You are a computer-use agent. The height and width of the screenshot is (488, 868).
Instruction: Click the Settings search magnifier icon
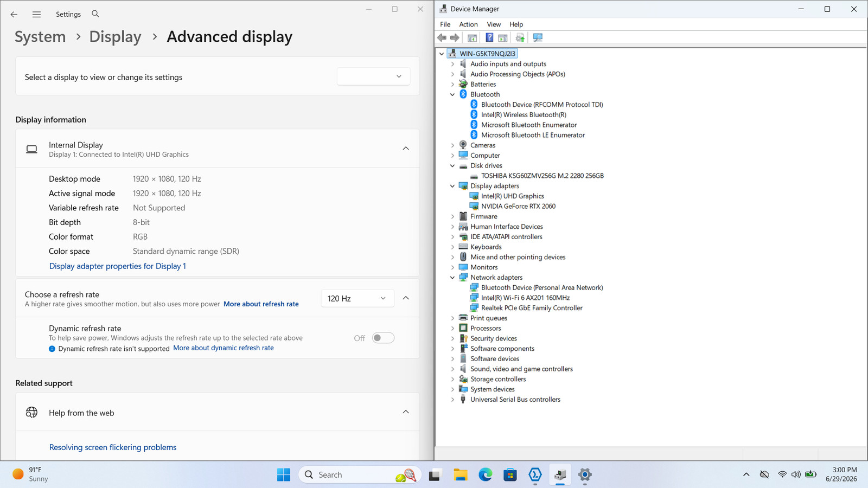coord(95,14)
